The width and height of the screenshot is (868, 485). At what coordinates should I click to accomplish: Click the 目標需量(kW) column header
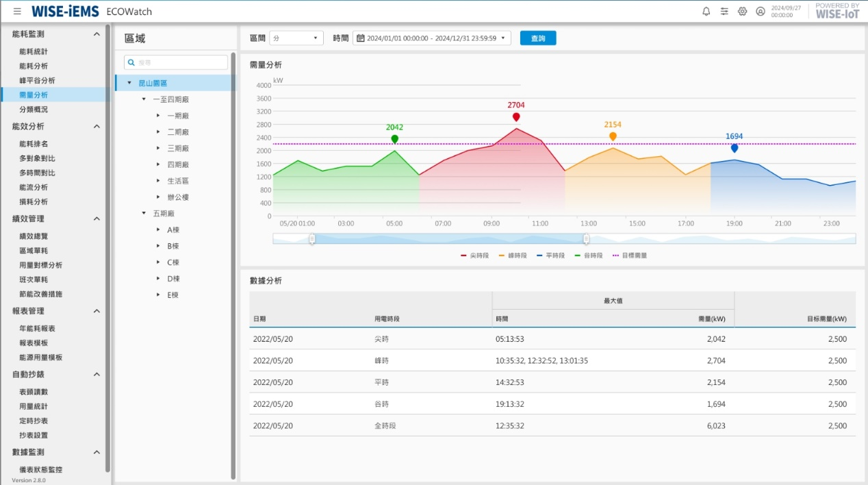[826, 319]
